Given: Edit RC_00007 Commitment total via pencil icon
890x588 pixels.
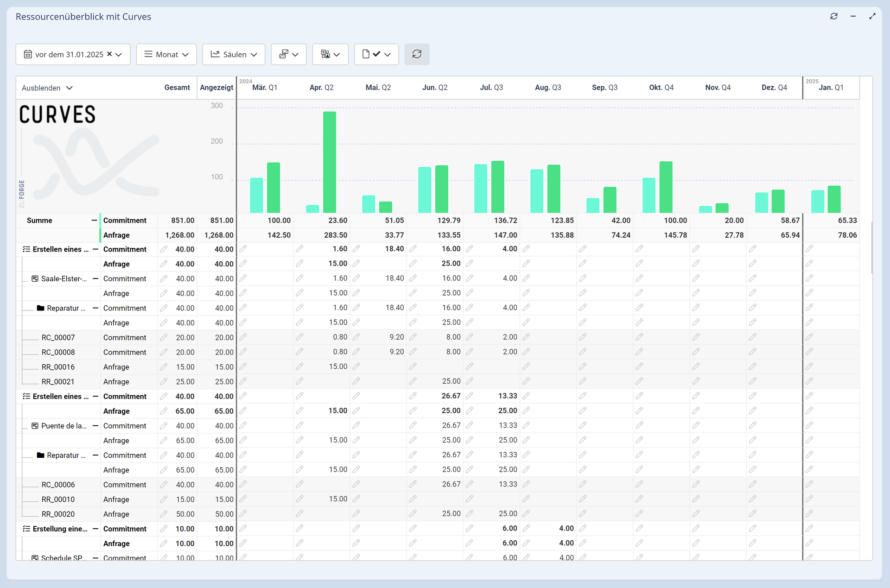Looking at the screenshot, I should (164, 337).
